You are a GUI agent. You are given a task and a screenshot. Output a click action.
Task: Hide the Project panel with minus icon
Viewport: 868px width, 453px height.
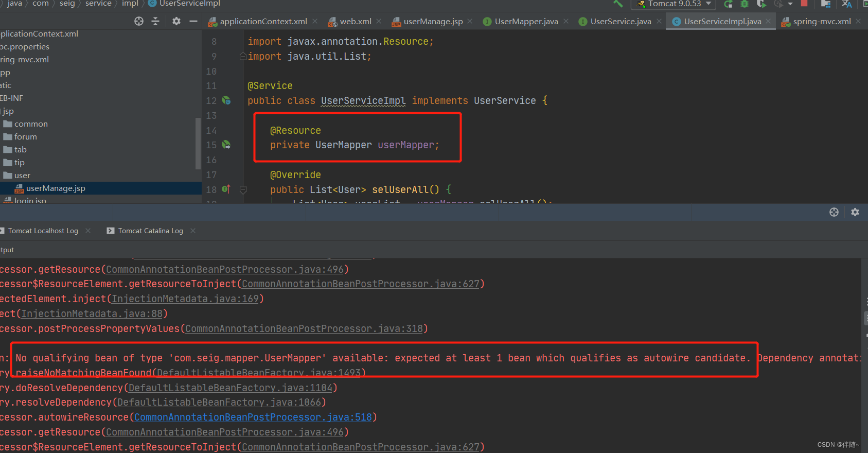(193, 21)
